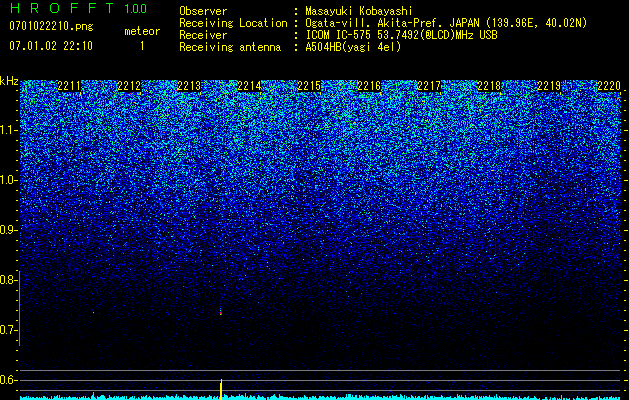Click the Receiving antenna label

tap(230, 47)
